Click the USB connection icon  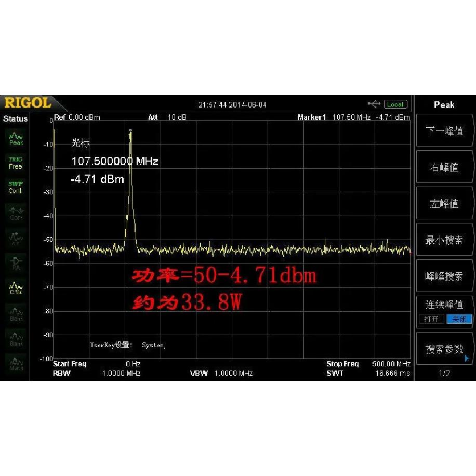click(x=374, y=104)
